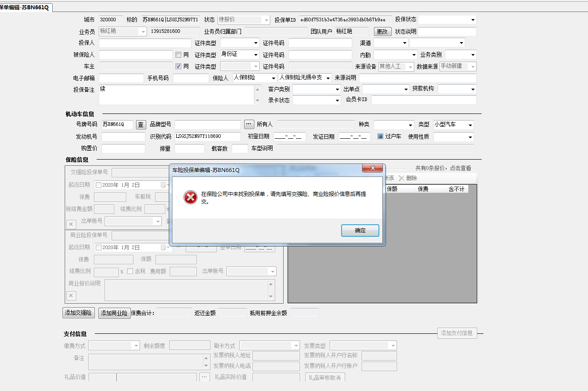
Task: Uncheck the 同 box in 车主 row
Action: pyautogui.click(x=179, y=66)
